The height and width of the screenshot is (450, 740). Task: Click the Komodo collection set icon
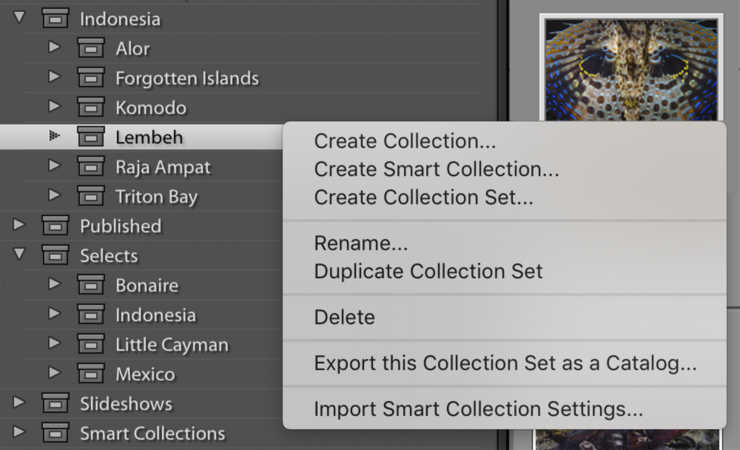(x=91, y=108)
